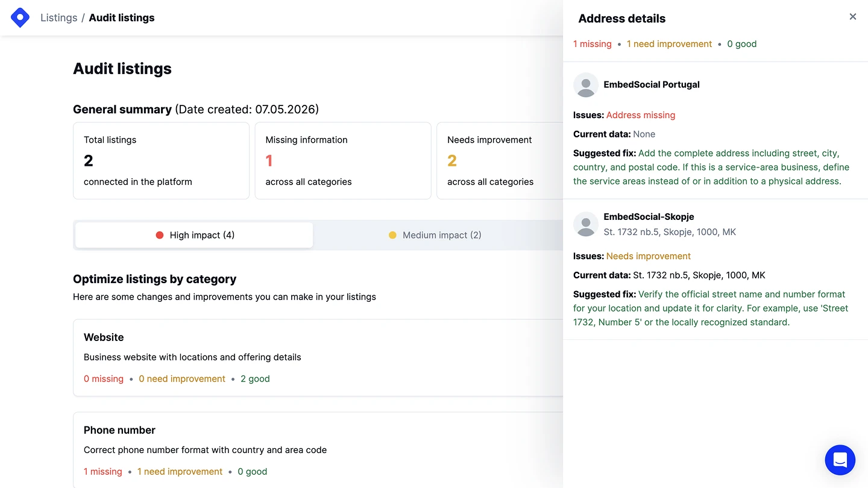Click the Skopje address subtitle under listing name
868x488 pixels.
pyautogui.click(x=670, y=232)
